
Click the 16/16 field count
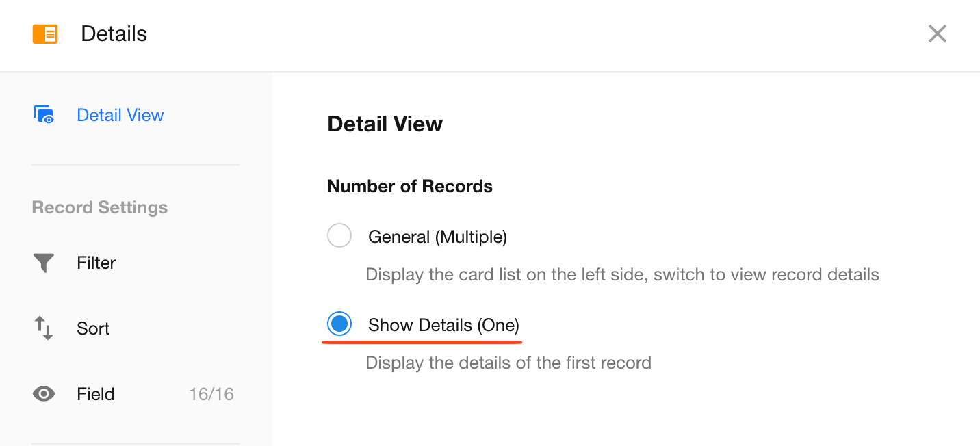tap(211, 394)
